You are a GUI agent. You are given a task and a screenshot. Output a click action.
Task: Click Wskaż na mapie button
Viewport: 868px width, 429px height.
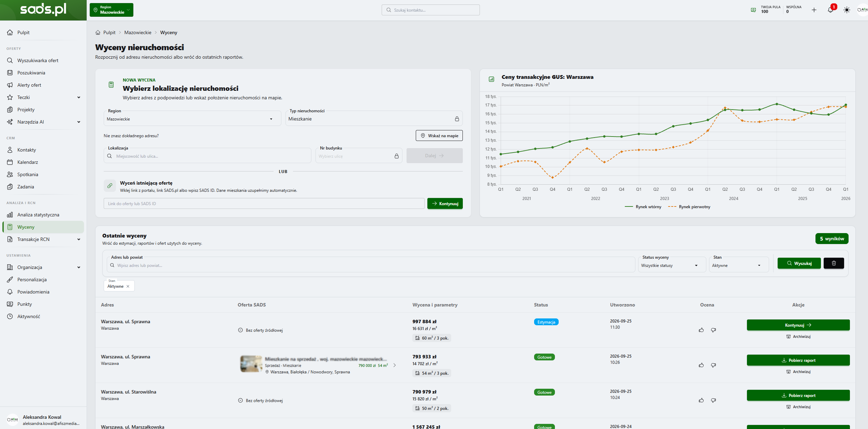(x=439, y=135)
